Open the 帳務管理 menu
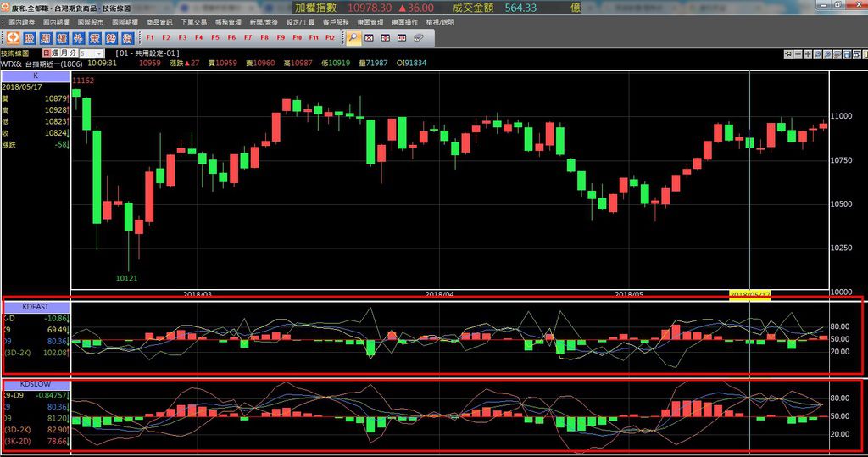The height and width of the screenshot is (457, 868). click(x=228, y=22)
